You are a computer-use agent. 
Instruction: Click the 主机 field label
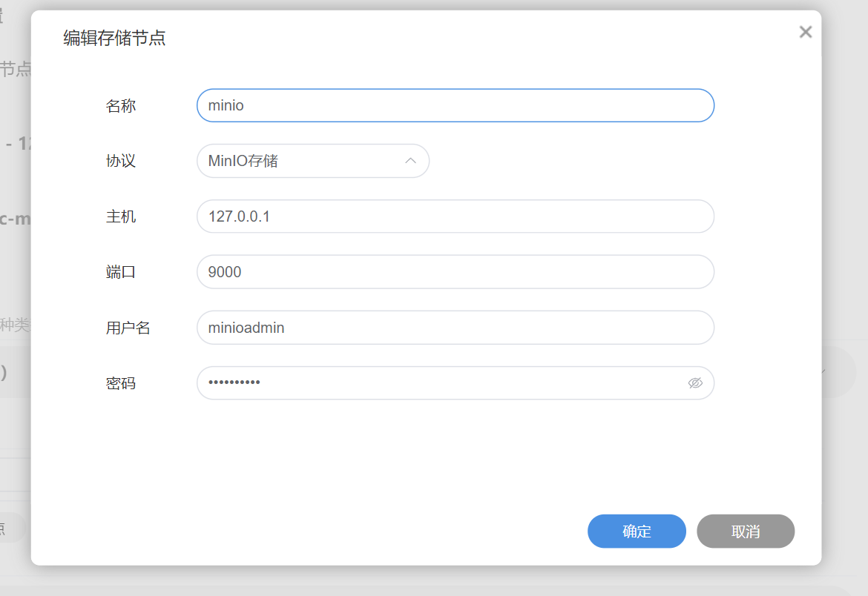(x=121, y=217)
